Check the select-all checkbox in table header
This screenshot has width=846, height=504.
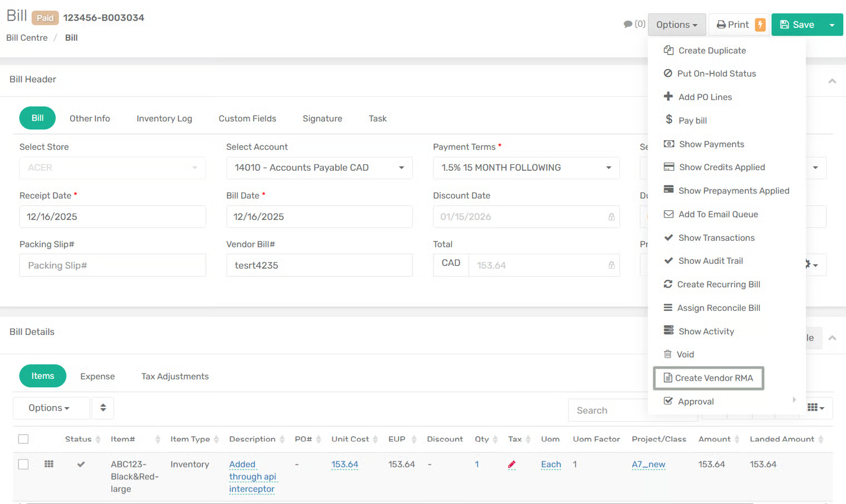(x=23, y=439)
